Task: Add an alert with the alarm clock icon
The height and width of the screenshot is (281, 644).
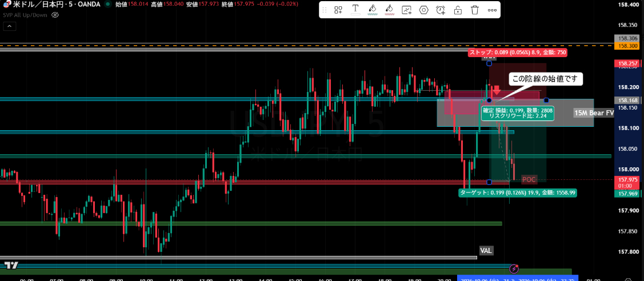Action: pyautogui.click(x=441, y=10)
